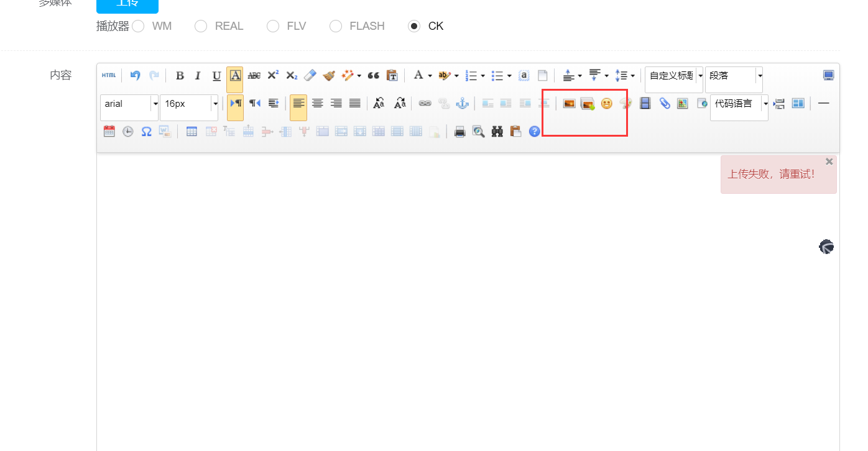Insert a video with filmstrip icon
868x451 pixels.
(645, 104)
